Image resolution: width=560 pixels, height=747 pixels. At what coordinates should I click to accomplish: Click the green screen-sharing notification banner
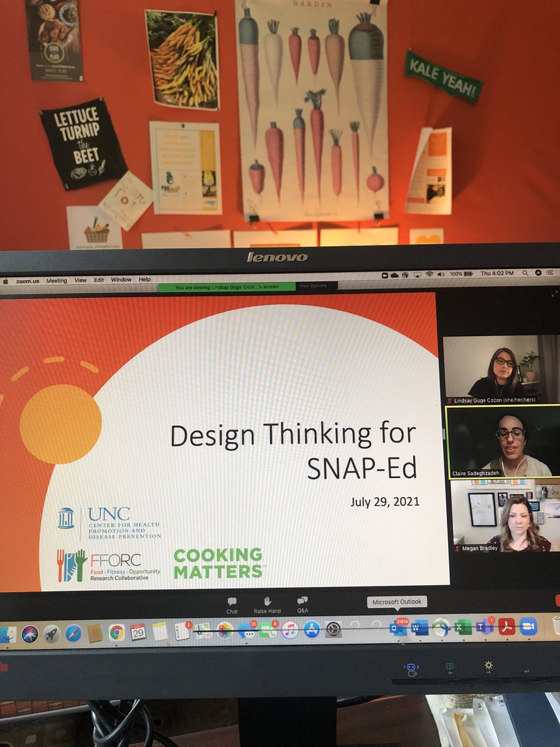point(226,287)
